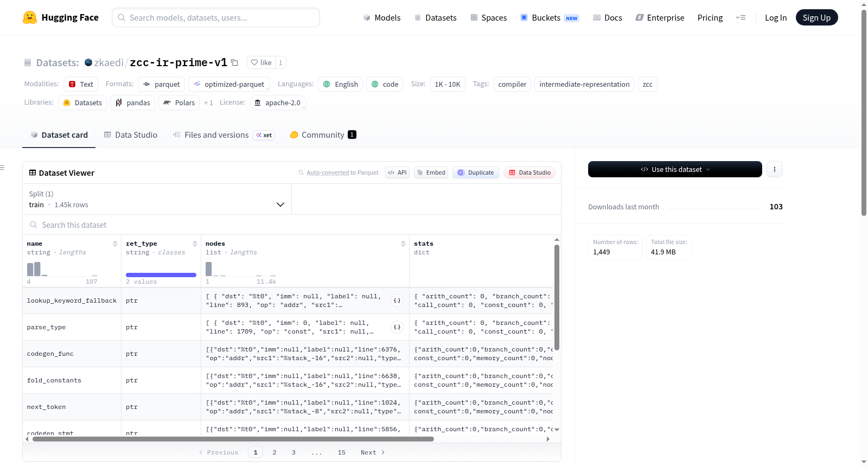Go to Spaces
868x467 pixels.
(x=489, y=18)
